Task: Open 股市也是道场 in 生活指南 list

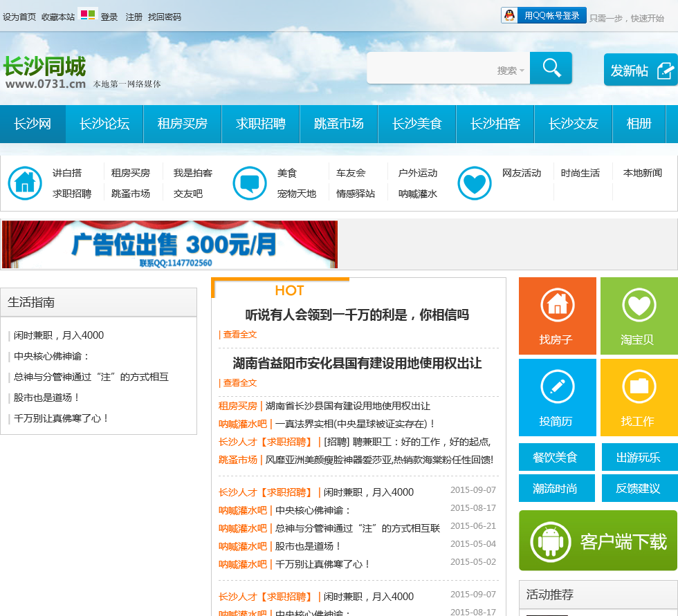Action: (x=47, y=398)
